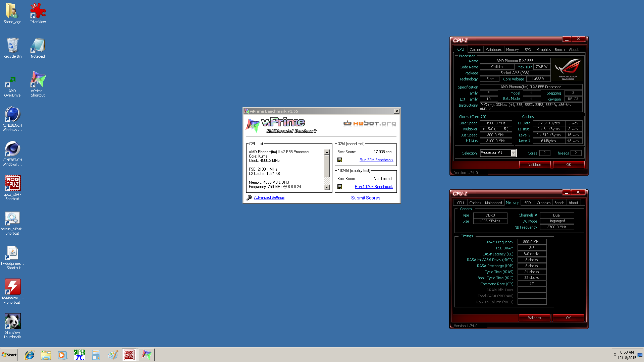The image size is (644, 362).
Task: Click CPU List scrollbar thumb
Action: pos(327,166)
